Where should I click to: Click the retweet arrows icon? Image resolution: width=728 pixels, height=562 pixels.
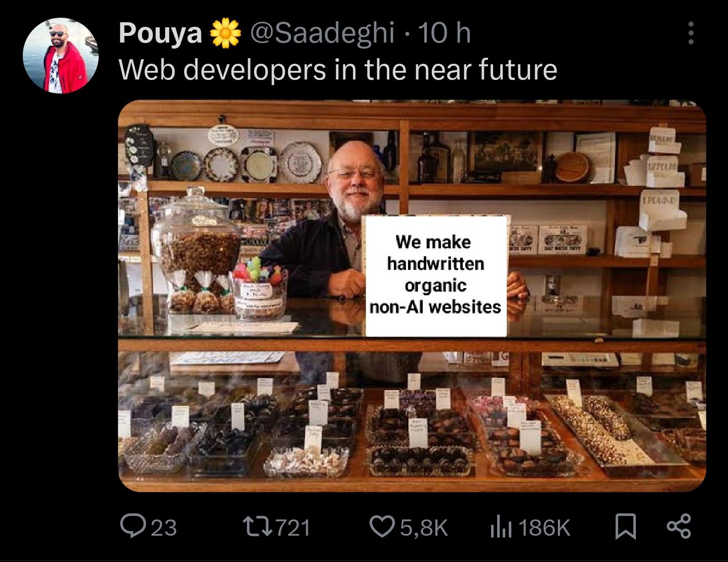click(257, 527)
